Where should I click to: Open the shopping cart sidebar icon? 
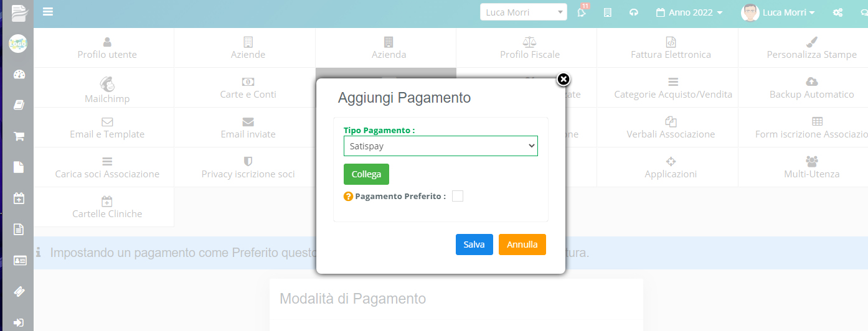[x=19, y=136]
